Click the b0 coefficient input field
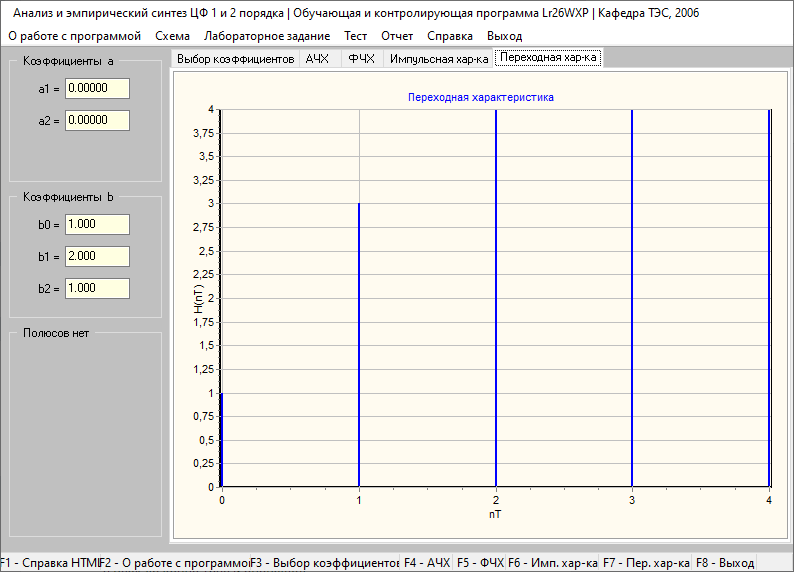Image resolution: width=794 pixels, height=572 pixels. coord(97,224)
